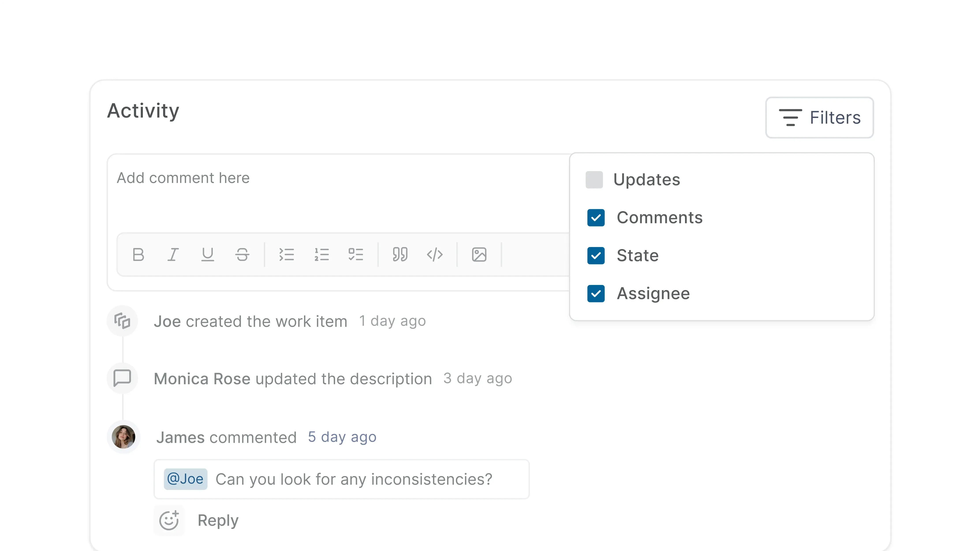Open the Filters dropdown
The height and width of the screenshot is (551, 980).
coord(819,117)
